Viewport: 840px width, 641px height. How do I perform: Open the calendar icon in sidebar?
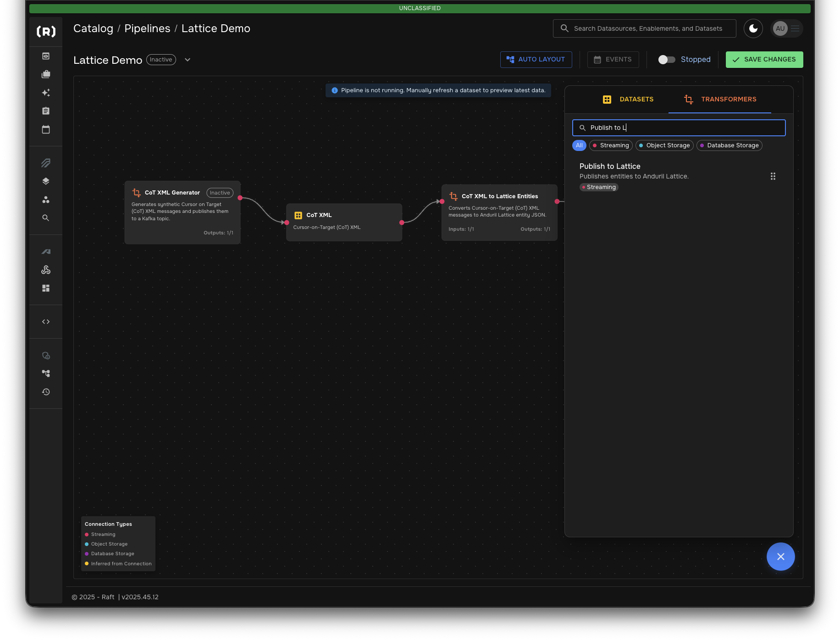(46, 129)
